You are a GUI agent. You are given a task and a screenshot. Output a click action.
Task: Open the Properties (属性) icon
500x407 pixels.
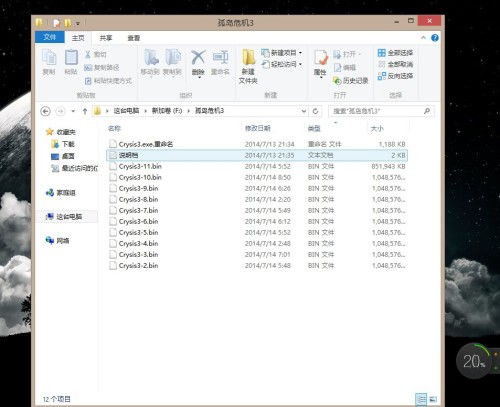tap(321, 58)
